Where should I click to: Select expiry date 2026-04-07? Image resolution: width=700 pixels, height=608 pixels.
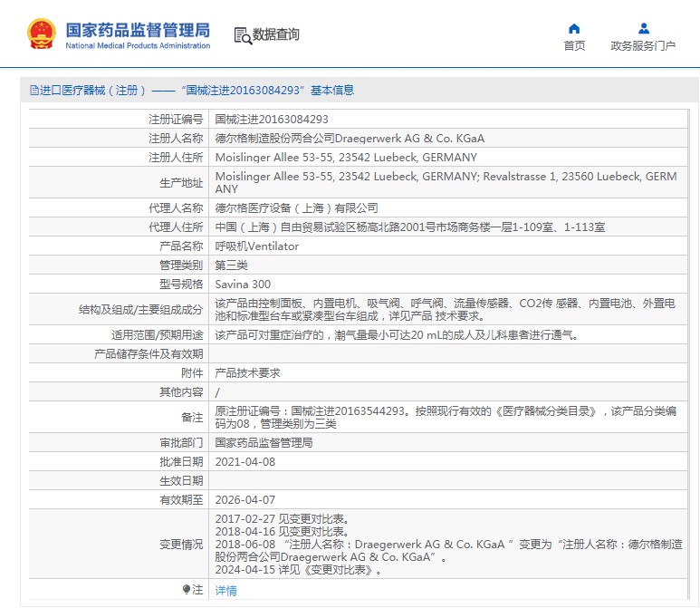click(245, 500)
